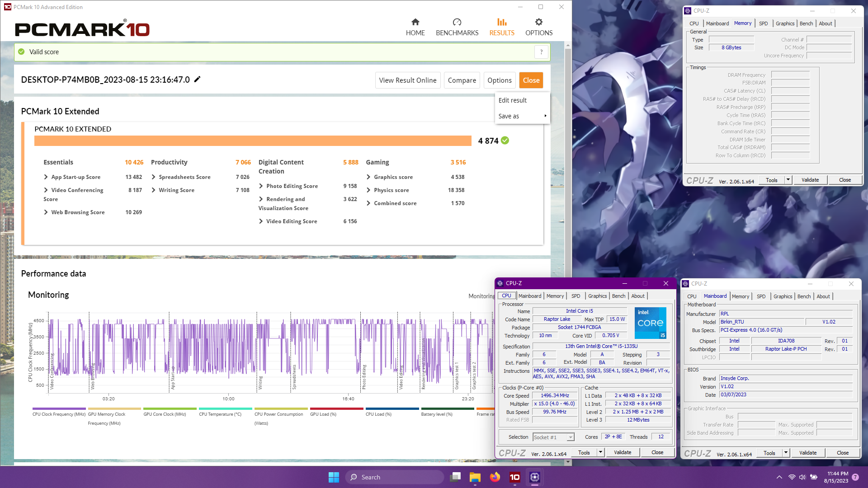The height and width of the screenshot is (488, 868).
Task: Open the Socket #1 selection dropdown
Action: [553, 437]
